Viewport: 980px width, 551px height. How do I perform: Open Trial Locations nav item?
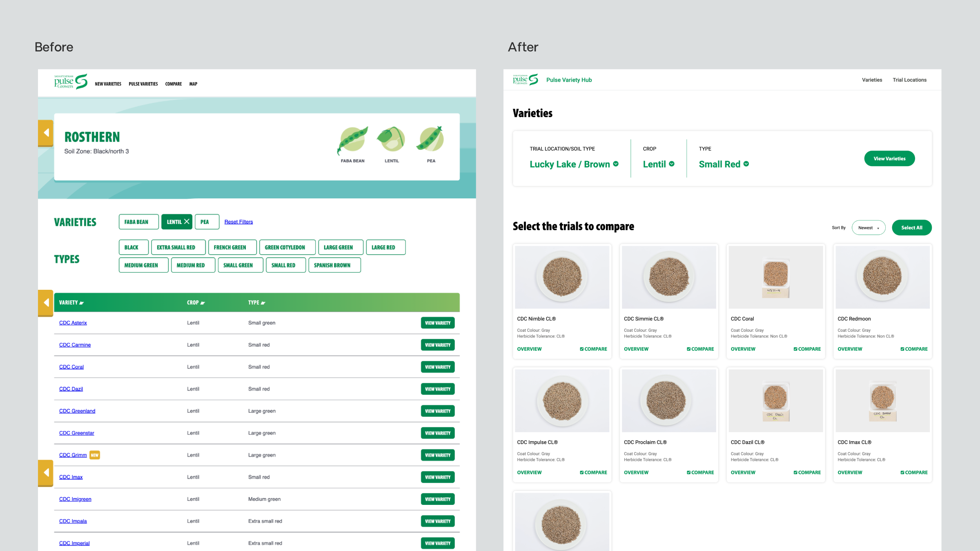[909, 80]
